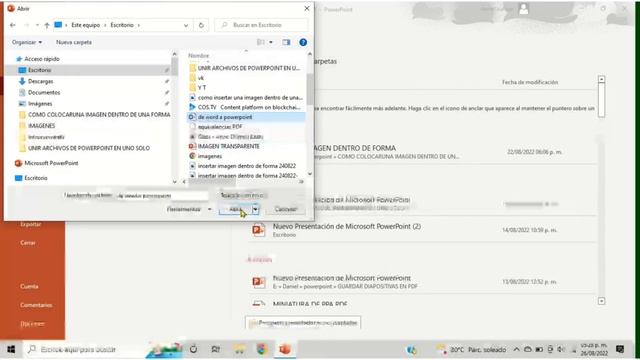Open Opciones at the bottom of backstage menu

[32, 324]
